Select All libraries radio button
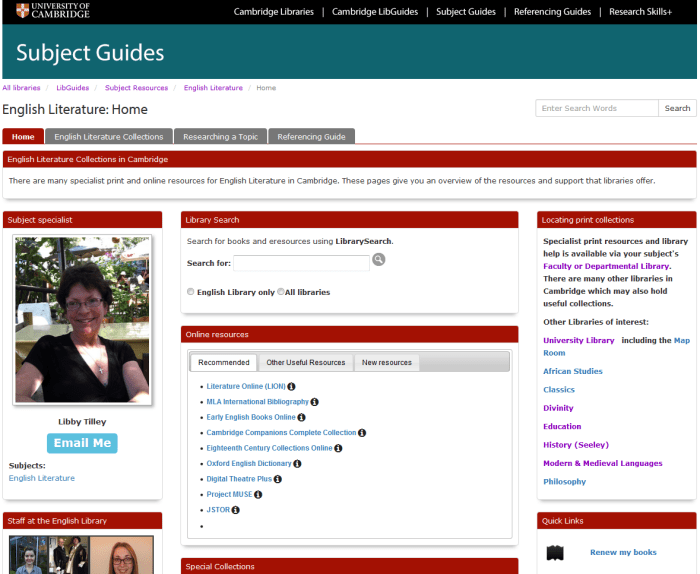700x574 pixels. [281, 291]
